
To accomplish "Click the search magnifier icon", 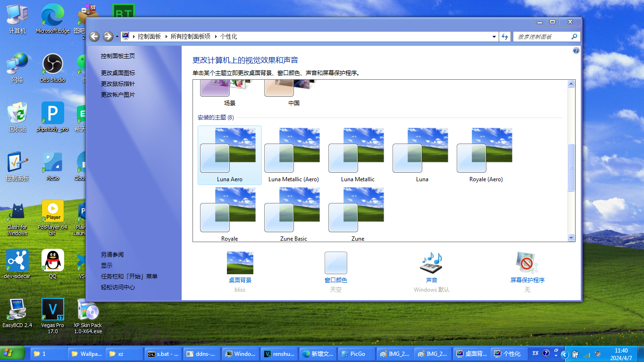I will pyautogui.click(x=574, y=36).
